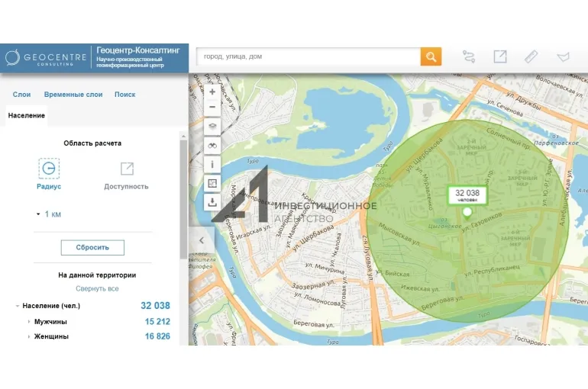This screenshot has height=389, width=588.
Task: Open the route planning tool icon
Action: point(469,56)
